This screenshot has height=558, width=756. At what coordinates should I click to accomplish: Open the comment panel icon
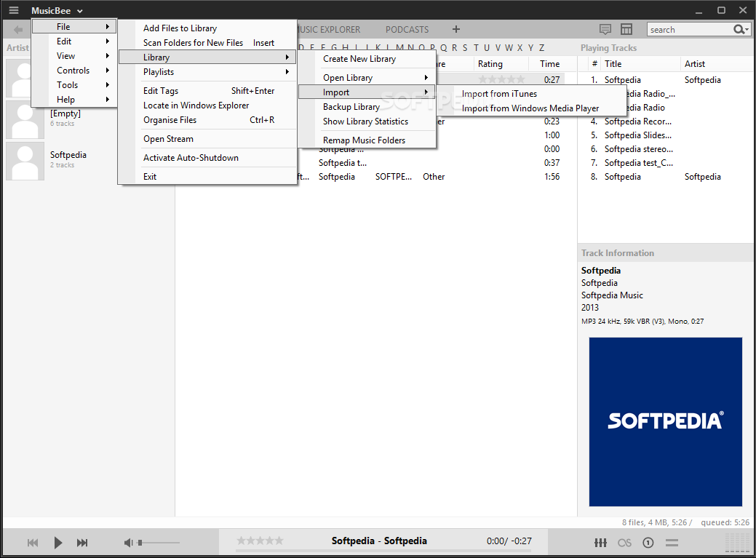[x=605, y=29]
